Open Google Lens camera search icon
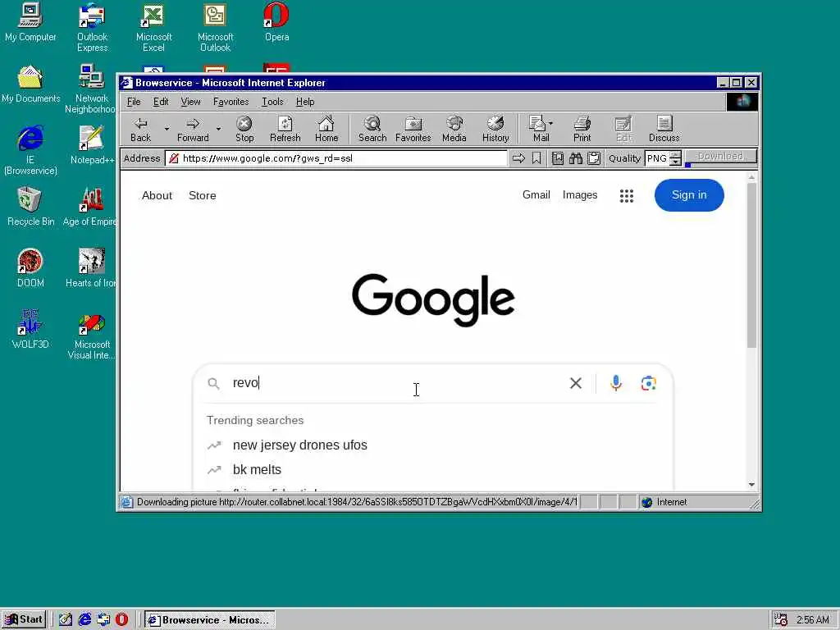 (648, 383)
